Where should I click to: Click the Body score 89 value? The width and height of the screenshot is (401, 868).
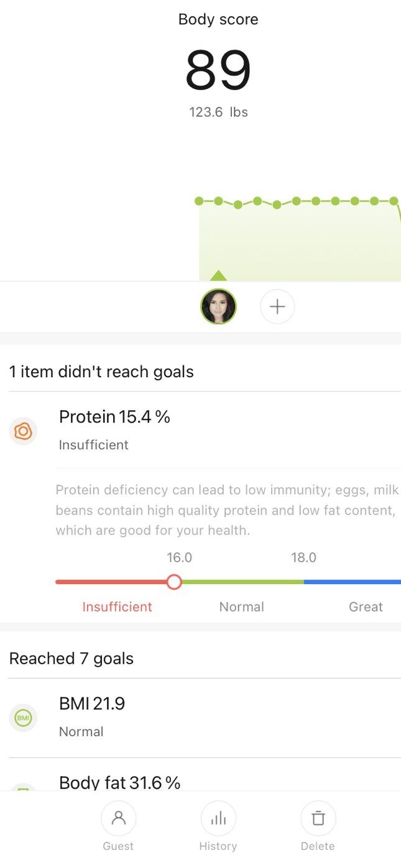point(218,70)
